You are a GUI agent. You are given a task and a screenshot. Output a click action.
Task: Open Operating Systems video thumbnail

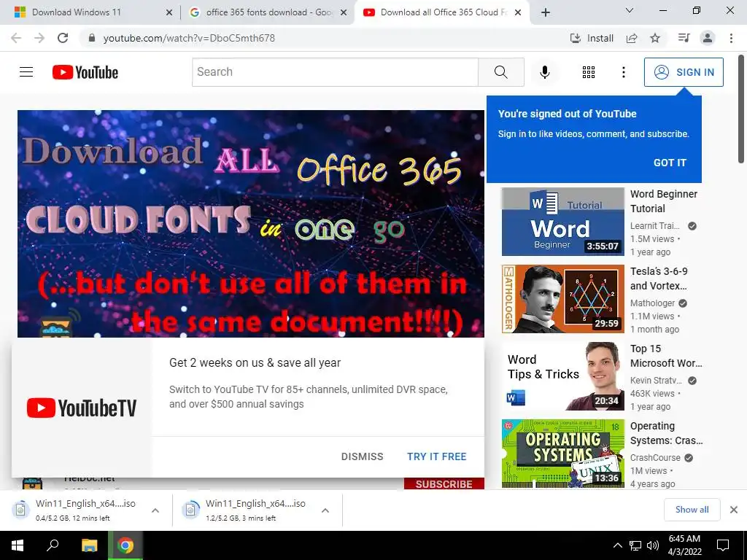click(562, 454)
